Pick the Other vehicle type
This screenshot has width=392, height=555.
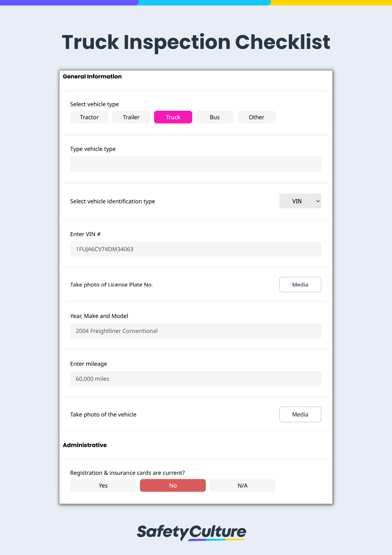tap(256, 117)
